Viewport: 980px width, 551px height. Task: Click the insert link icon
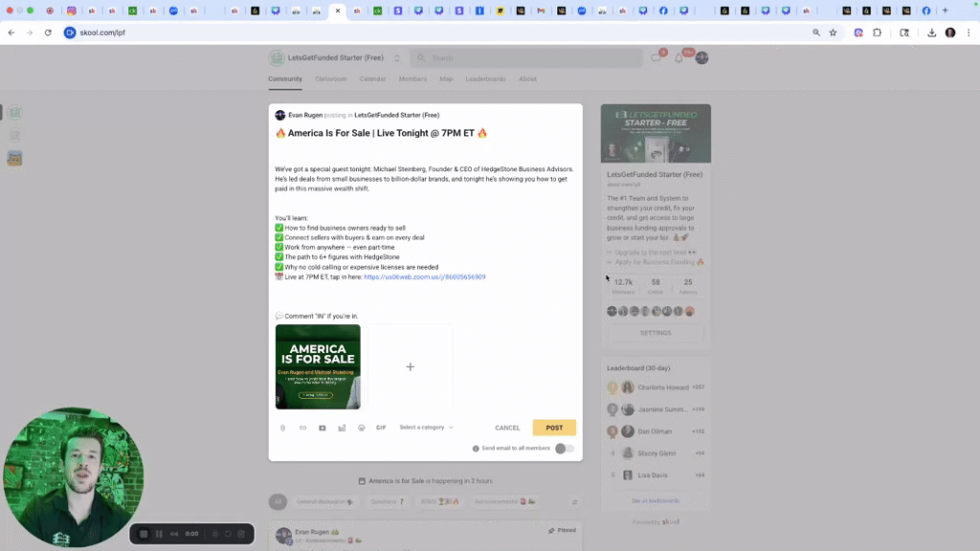click(302, 428)
